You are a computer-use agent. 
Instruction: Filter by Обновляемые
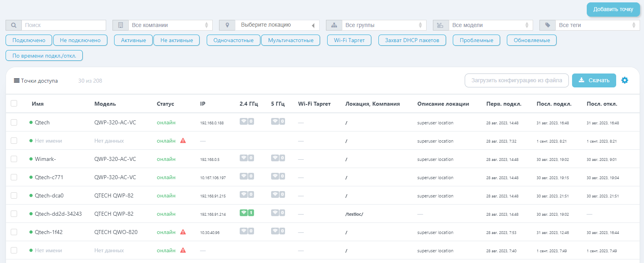tap(531, 40)
